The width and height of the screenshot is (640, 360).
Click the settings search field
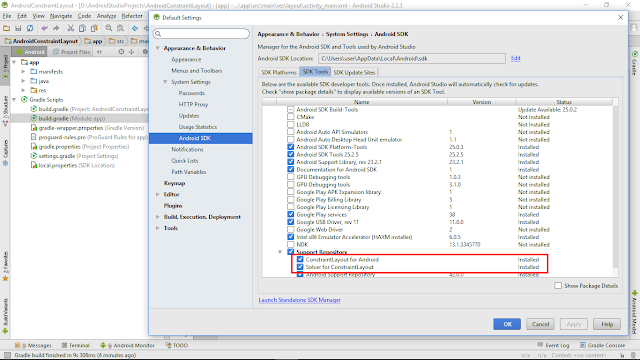[201, 34]
